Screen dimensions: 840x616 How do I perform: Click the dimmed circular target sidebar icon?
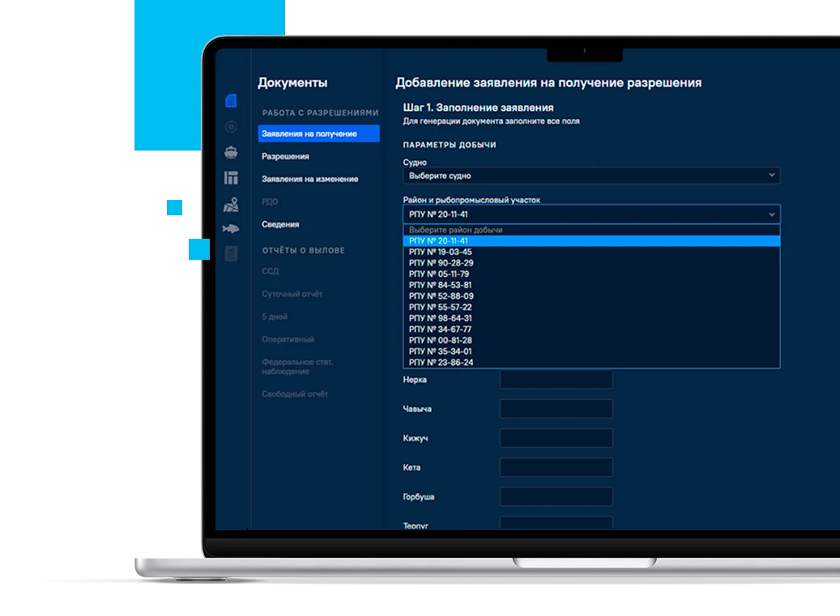pyautogui.click(x=231, y=126)
